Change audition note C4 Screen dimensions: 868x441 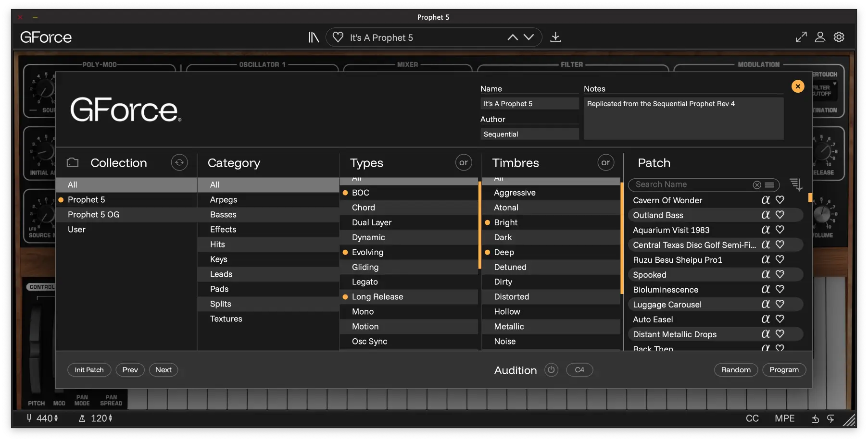click(x=579, y=370)
